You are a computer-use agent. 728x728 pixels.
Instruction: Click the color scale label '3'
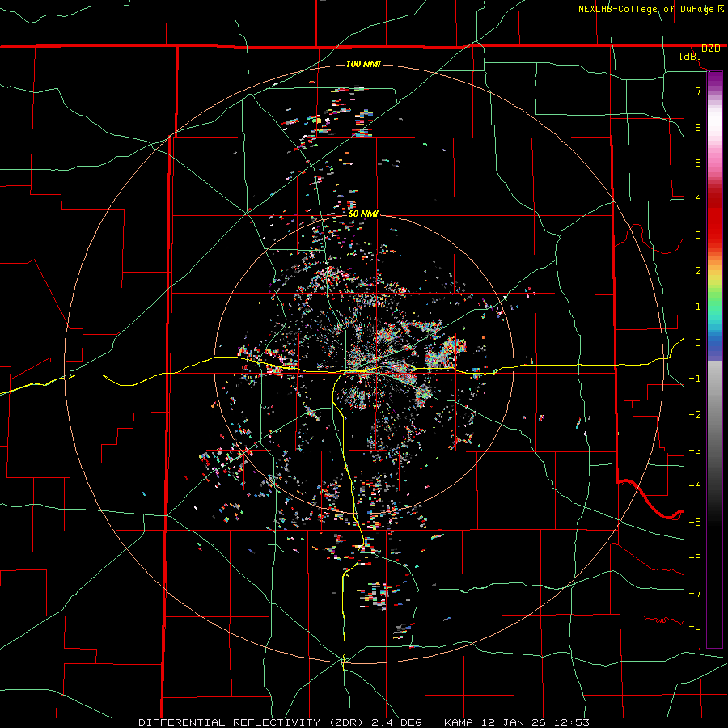(698, 235)
